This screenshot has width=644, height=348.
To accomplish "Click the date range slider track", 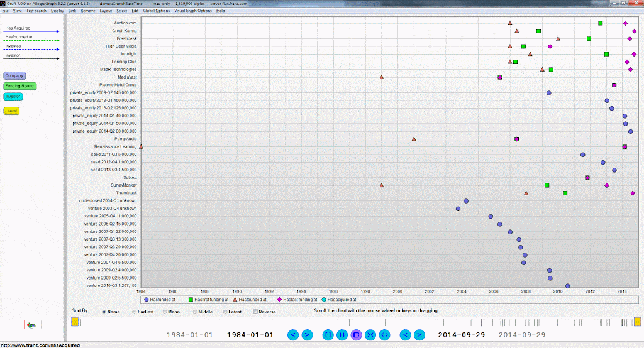I will [356, 322].
